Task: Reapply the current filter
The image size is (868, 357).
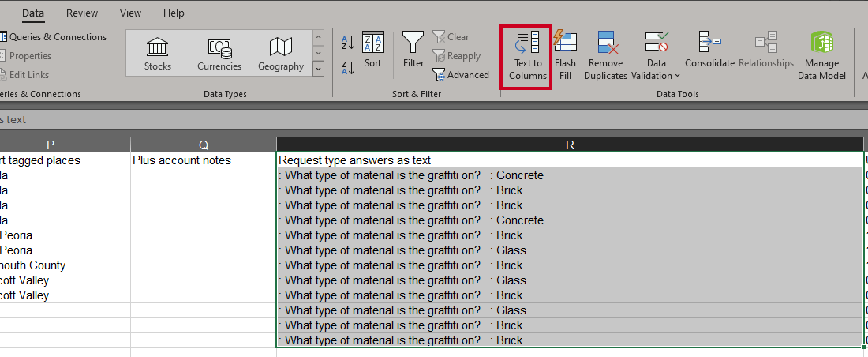Action: (457, 56)
